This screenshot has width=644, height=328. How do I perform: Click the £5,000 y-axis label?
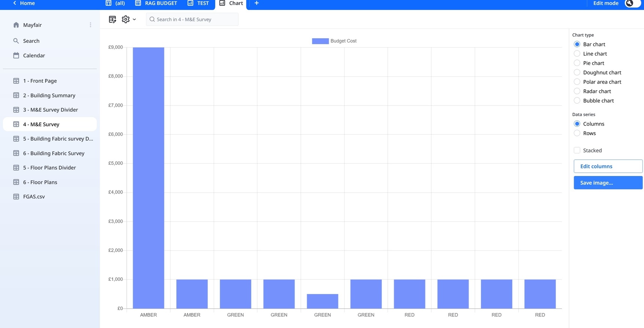(x=115, y=163)
